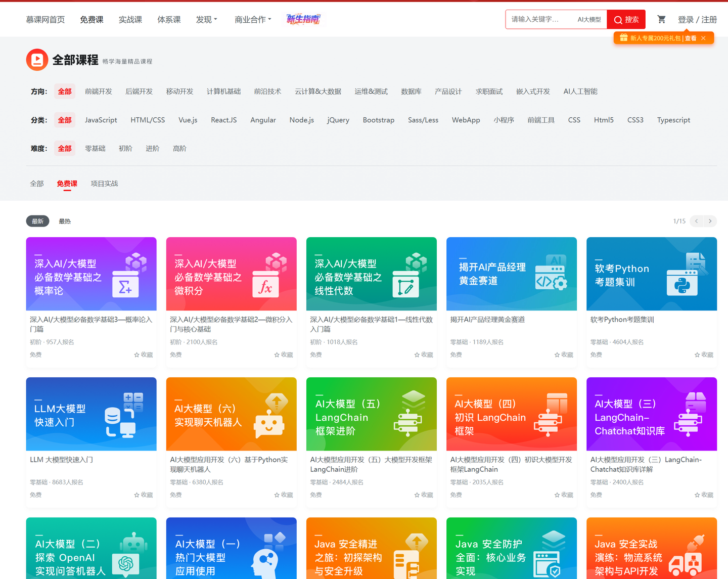728x579 pixels.
Task: Filter direction by 后端开发
Action: coord(139,92)
